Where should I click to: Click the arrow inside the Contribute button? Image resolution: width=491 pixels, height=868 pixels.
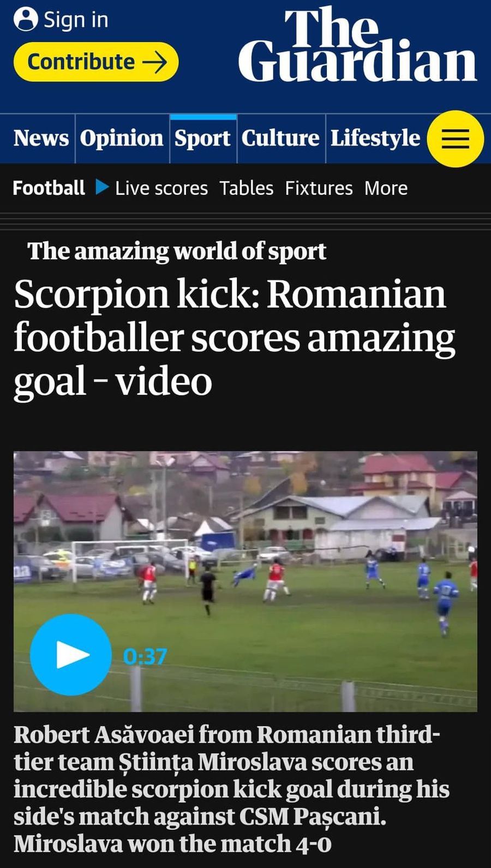pyautogui.click(x=154, y=62)
